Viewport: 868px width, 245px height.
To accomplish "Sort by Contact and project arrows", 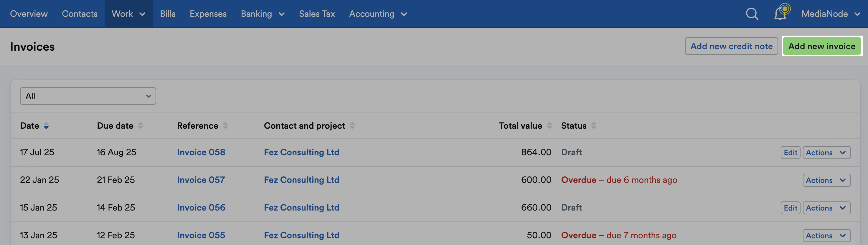I will [352, 126].
